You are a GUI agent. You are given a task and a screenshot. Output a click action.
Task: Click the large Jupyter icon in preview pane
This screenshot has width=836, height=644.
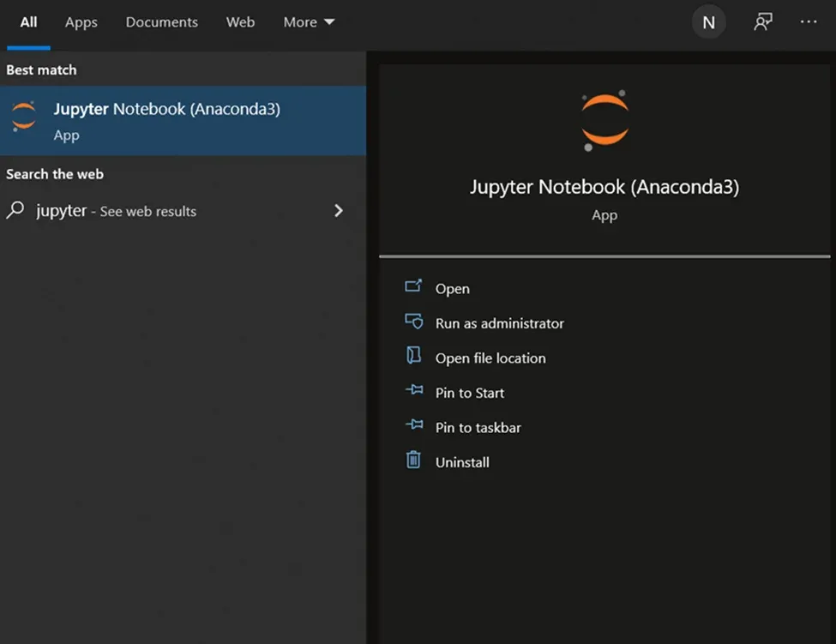coord(604,120)
